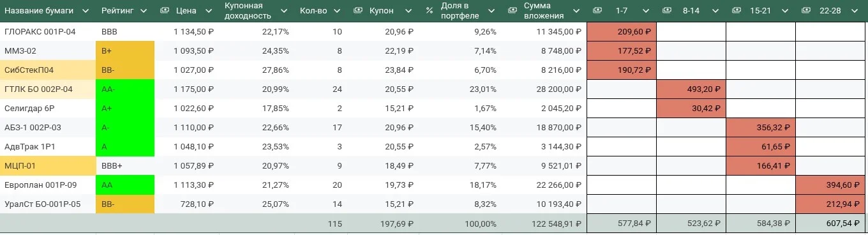868x235 pixels.
Task: Click the currency icon in the 8-14 header
Action: pos(667,11)
